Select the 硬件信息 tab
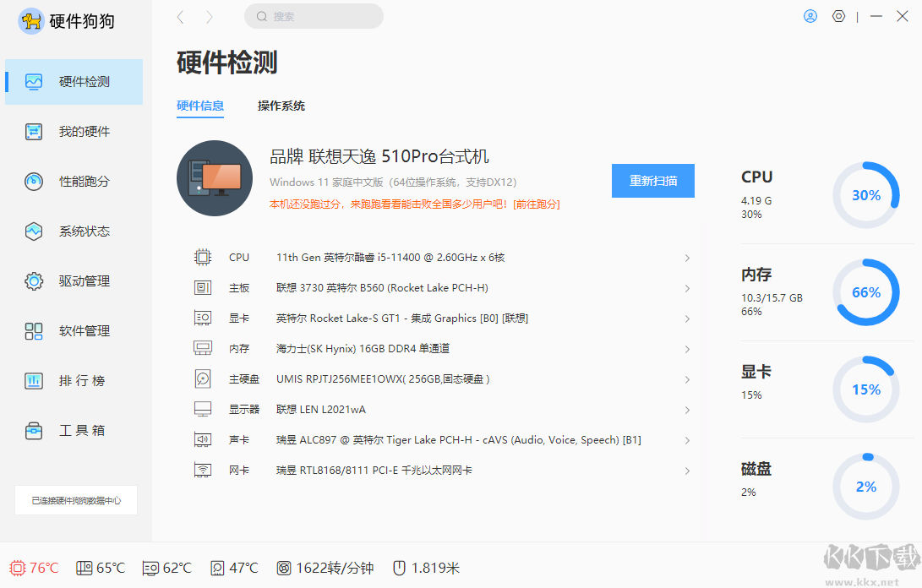Viewport: 922px width, 588px height. (200, 106)
